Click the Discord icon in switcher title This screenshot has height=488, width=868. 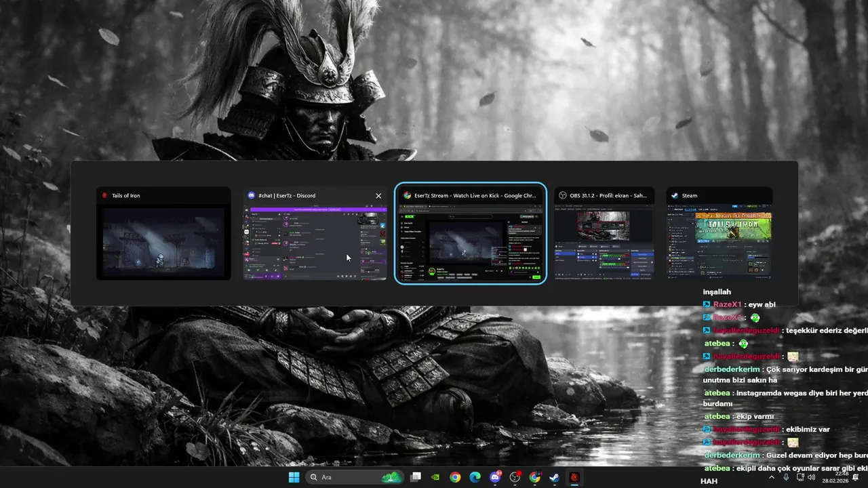[x=252, y=196]
